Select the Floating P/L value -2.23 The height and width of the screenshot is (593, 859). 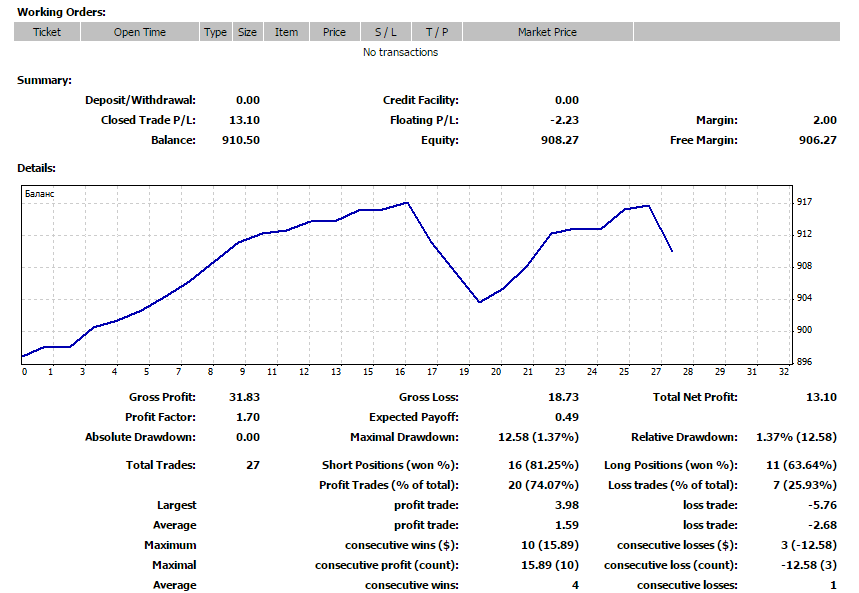[x=563, y=120]
